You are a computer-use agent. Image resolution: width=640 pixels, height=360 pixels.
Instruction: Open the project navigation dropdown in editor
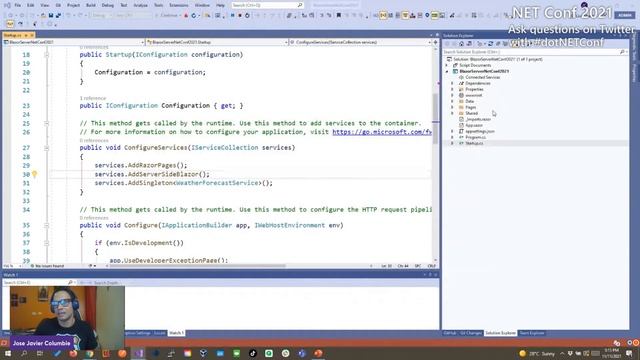click(x=74, y=42)
